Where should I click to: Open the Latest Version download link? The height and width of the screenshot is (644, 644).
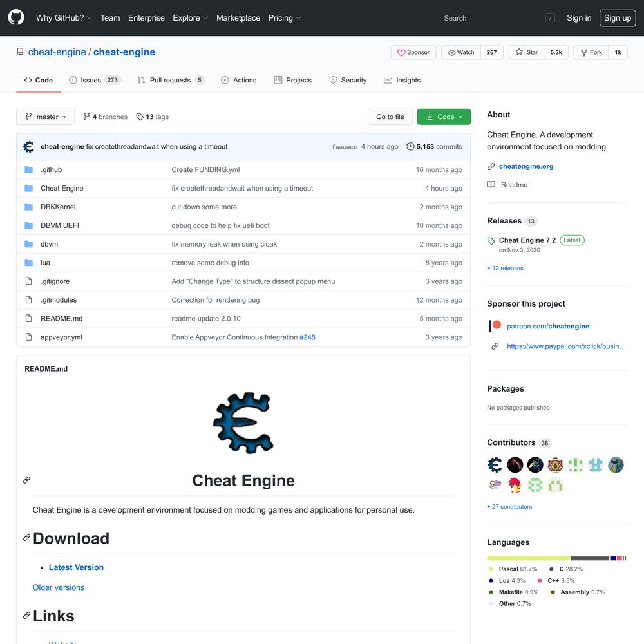pos(76,567)
